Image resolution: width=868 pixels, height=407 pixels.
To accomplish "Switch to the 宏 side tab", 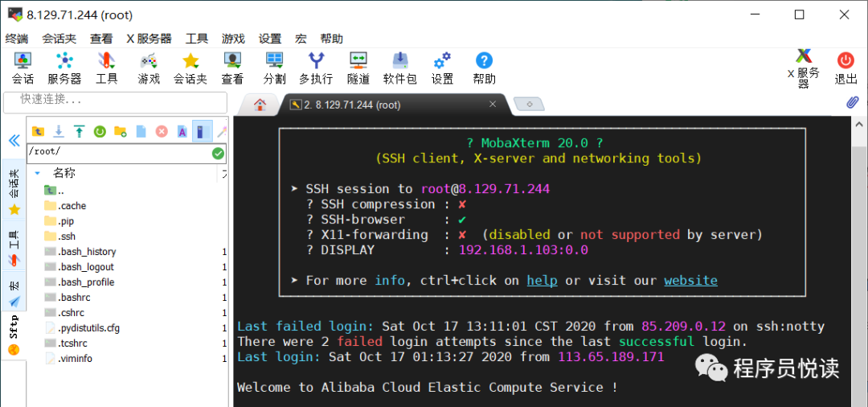I will [x=14, y=292].
